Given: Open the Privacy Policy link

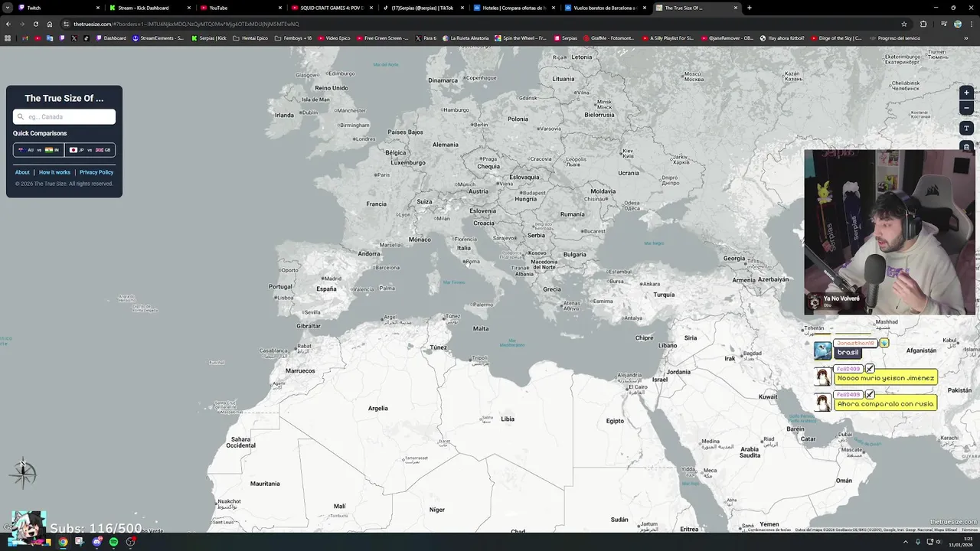Looking at the screenshot, I should coord(96,172).
